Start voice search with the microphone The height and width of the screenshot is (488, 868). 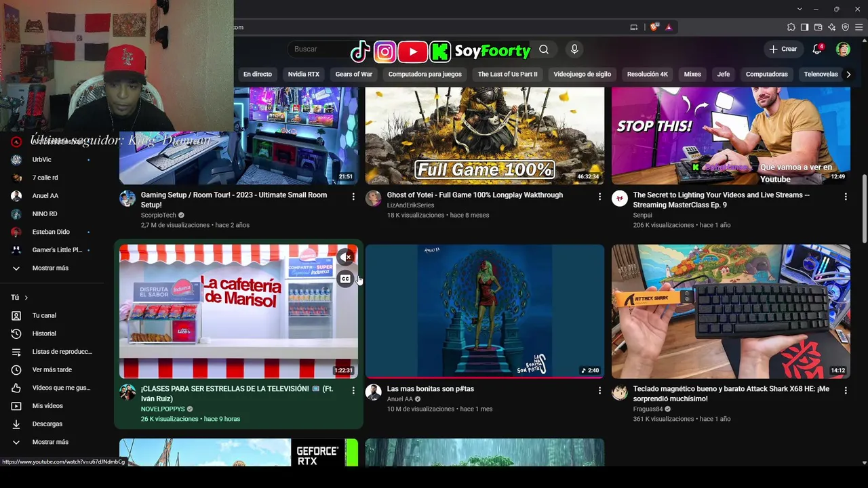[x=574, y=49]
